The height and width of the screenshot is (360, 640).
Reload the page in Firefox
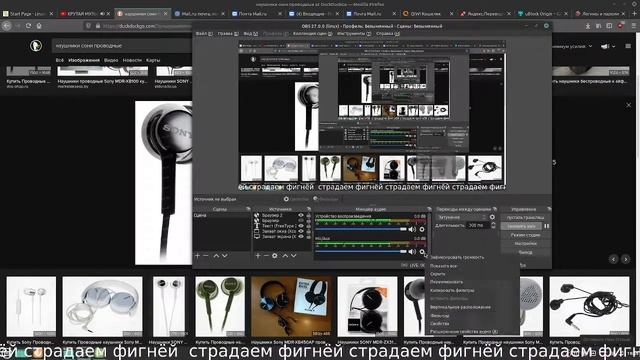point(28,26)
